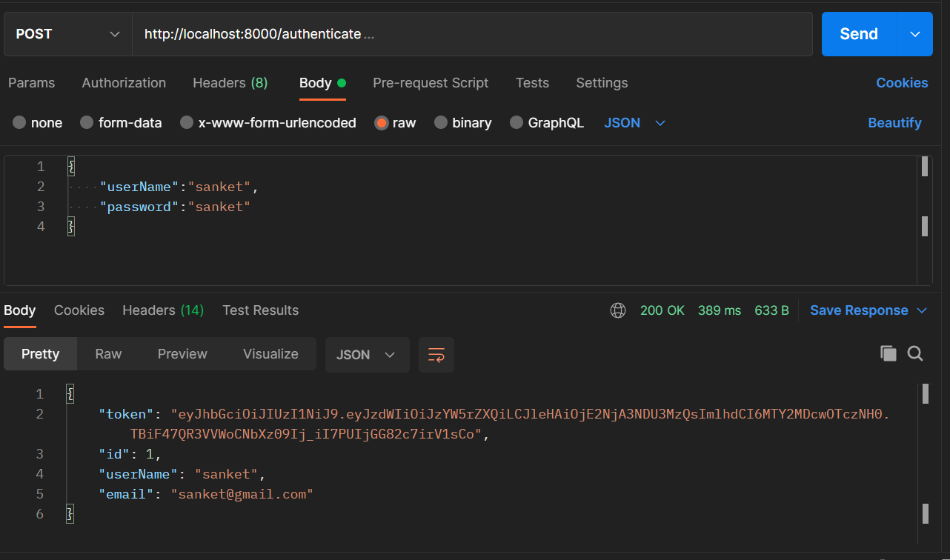The width and height of the screenshot is (950, 560).
Task: Switch to Preview response view
Action: coord(182,354)
